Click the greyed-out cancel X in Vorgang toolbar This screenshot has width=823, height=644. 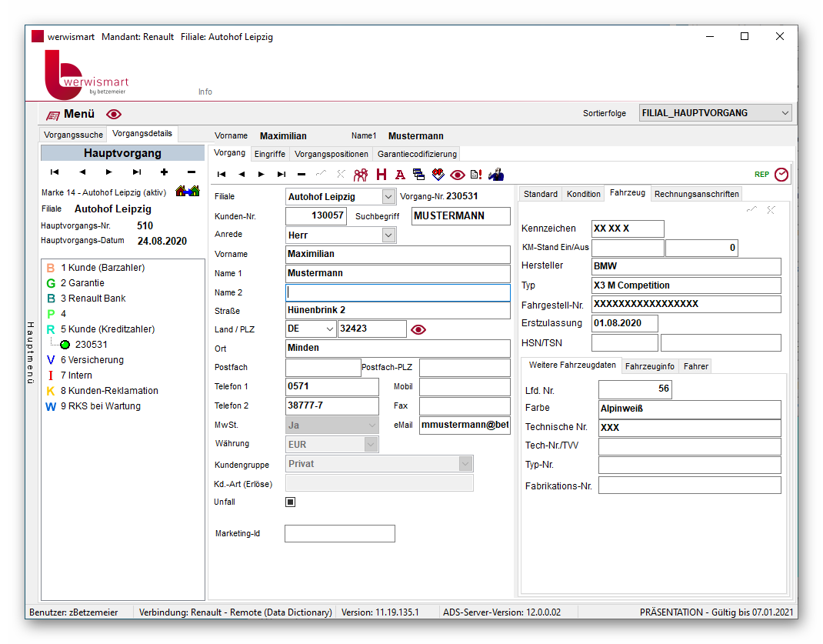coord(341,174)
